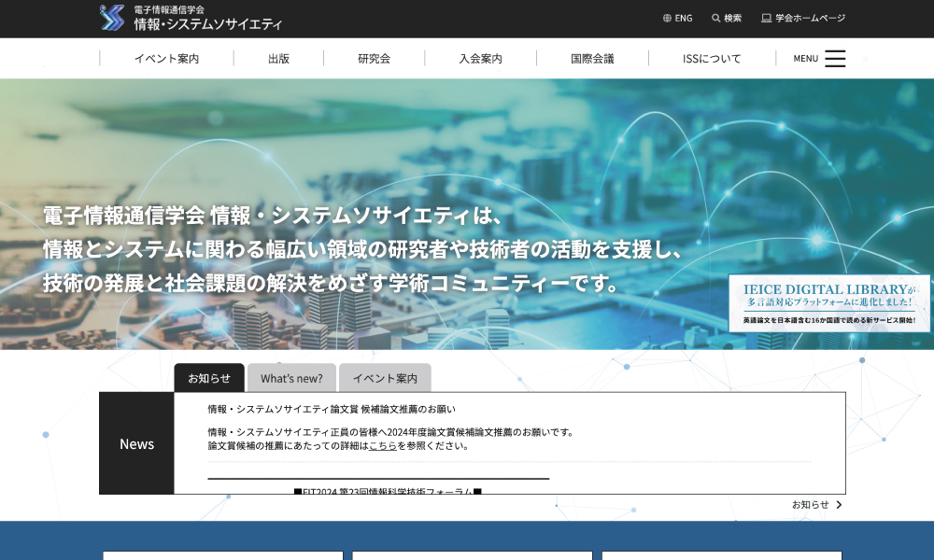Open the 出版 navigation menu
Image resolution: width=934 pixels, height=560 pixels.
click(x=278, y=59)
